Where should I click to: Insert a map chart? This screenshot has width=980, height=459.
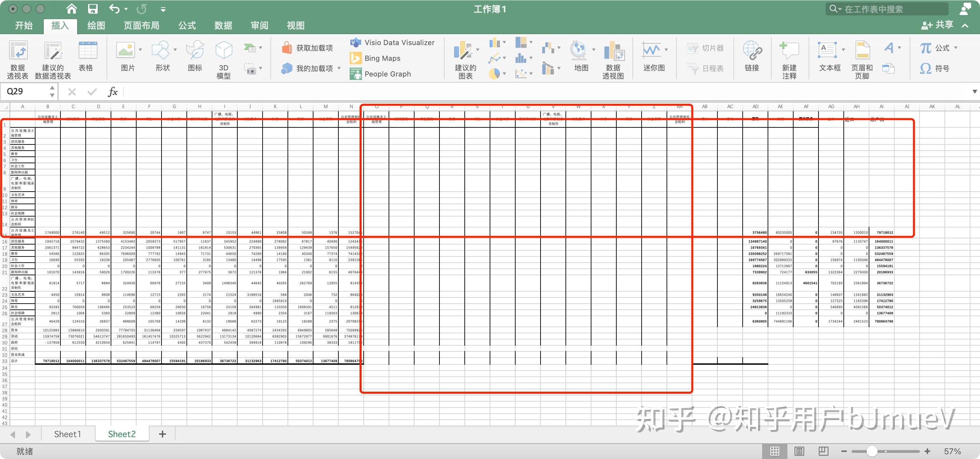click(579, 57)
